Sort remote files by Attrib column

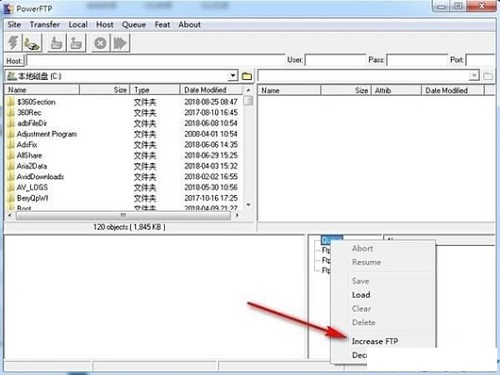[x=396, y=90]
